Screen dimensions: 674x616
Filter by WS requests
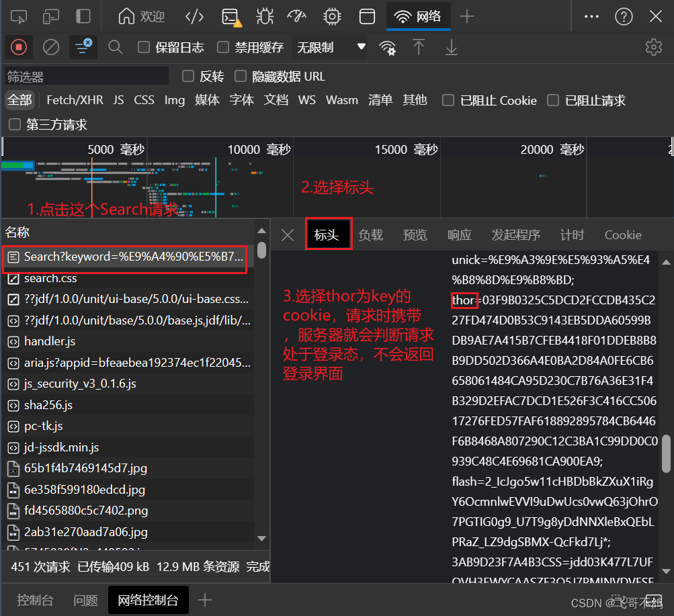(307, 100)
